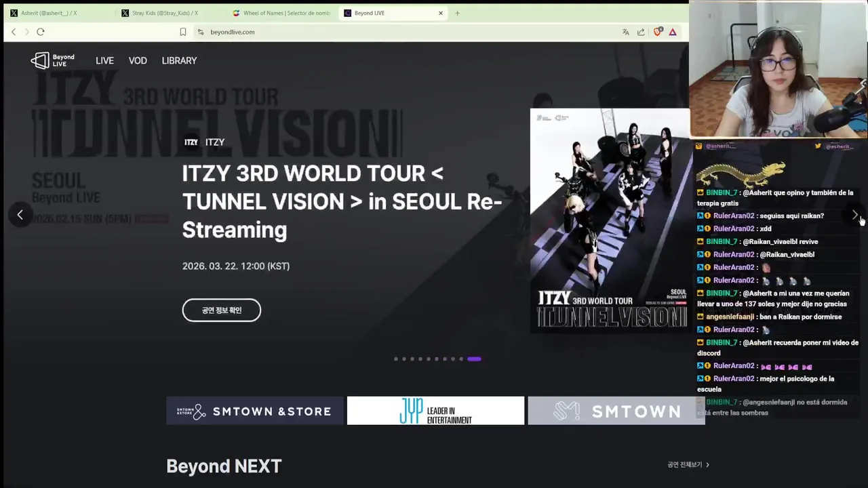The image size is (868, 488).
Task: Click the share page icon
Action: coord(641,32)
